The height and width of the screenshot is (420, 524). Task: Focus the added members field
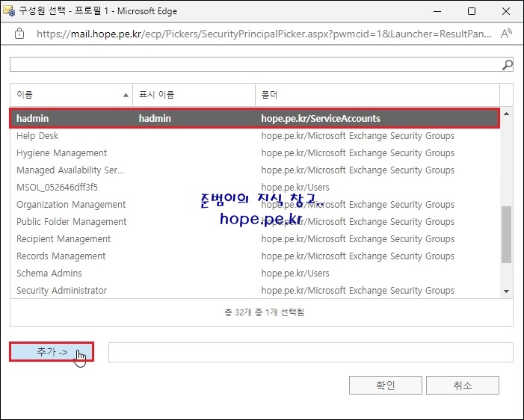click(310, 352)
